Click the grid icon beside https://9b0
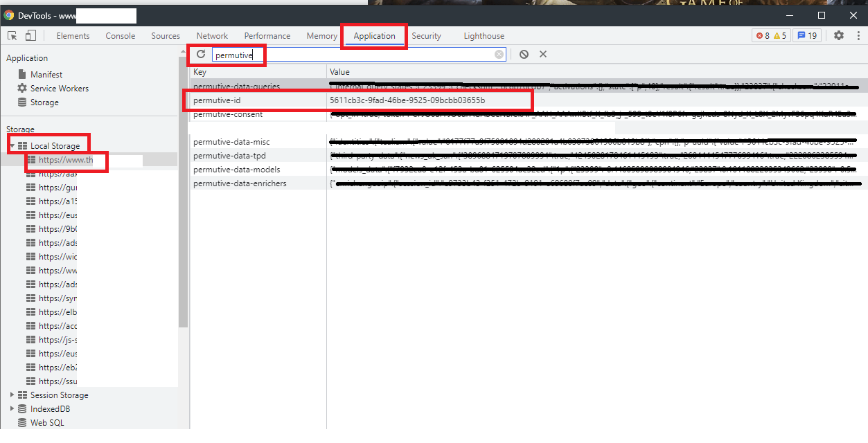Screen dimensions: 868x443 click(30, 229)
